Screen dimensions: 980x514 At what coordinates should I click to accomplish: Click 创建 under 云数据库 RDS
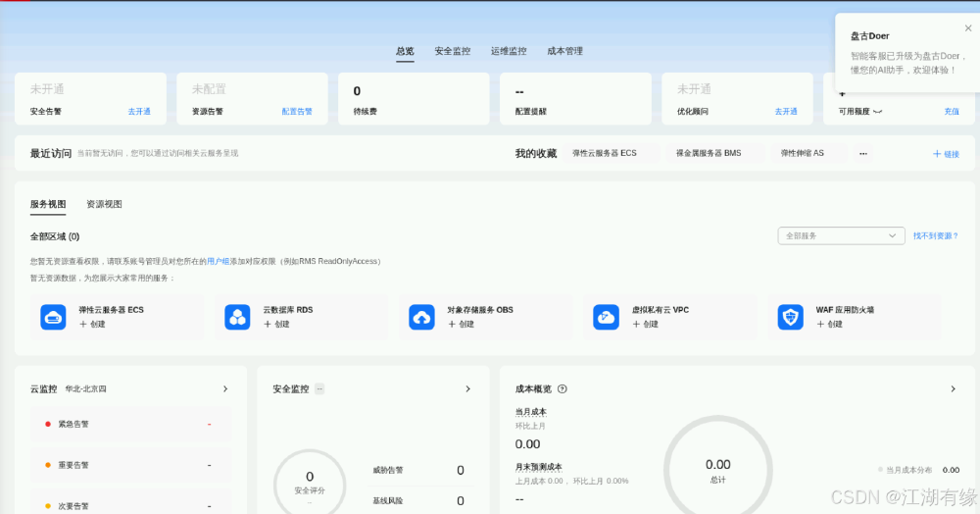tap(277, 324)
